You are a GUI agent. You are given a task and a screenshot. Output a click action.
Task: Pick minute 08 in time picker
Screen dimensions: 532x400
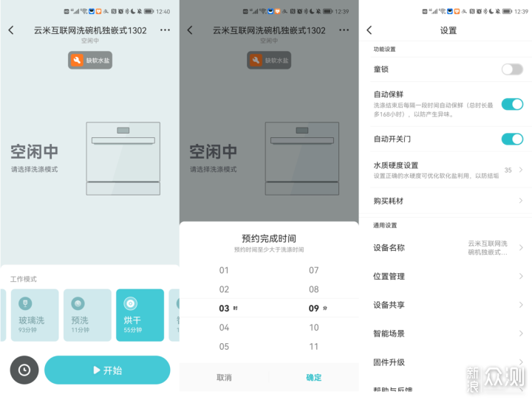(314, 289)
